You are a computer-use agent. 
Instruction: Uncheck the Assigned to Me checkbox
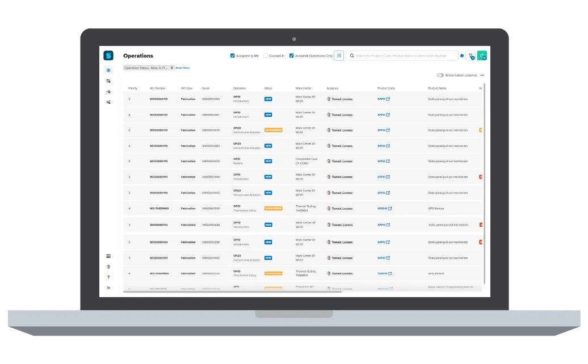point(233,56)
